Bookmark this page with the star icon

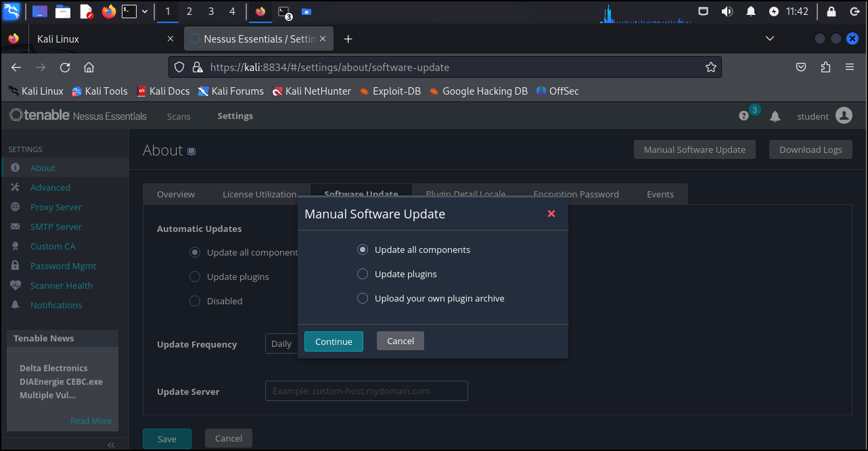pos(711,67)
